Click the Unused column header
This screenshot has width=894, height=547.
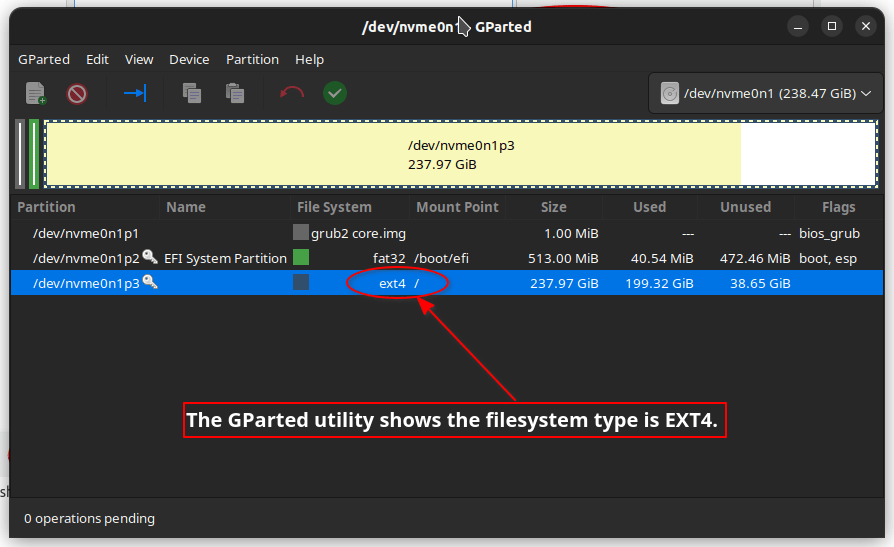pyautogui.click(x=745, y=207)
